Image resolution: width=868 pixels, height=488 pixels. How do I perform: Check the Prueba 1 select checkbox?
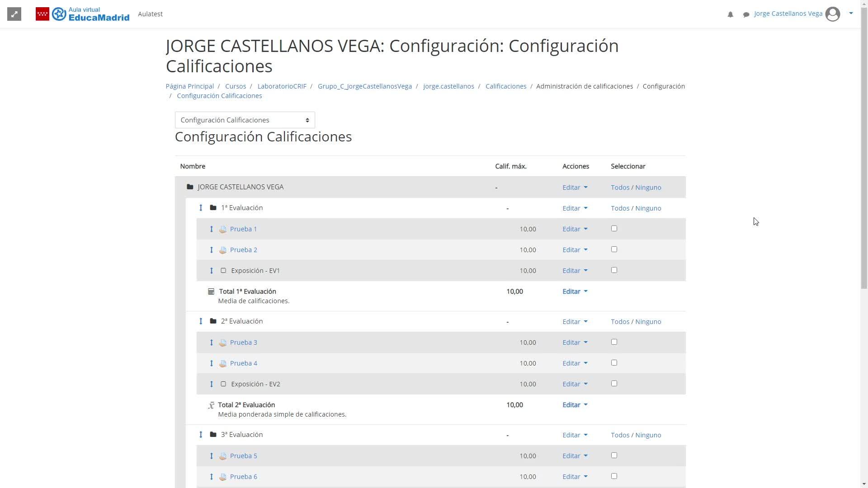pos(614,229)
